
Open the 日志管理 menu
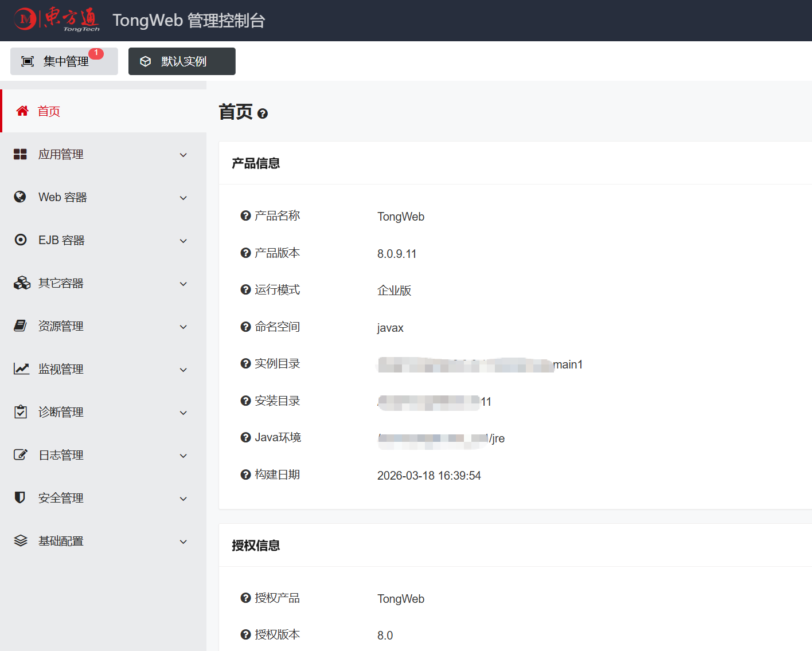coord(103,455)
